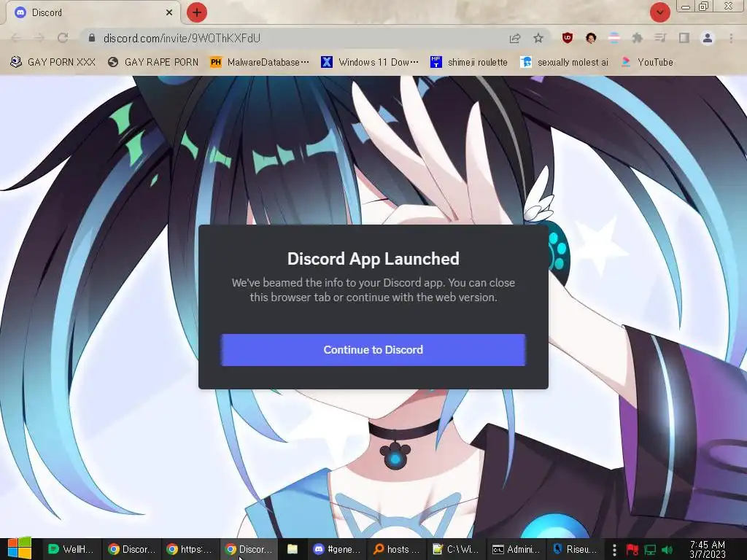
Task: Open File Explorer from the taskbar
Action: pos(293,550)
